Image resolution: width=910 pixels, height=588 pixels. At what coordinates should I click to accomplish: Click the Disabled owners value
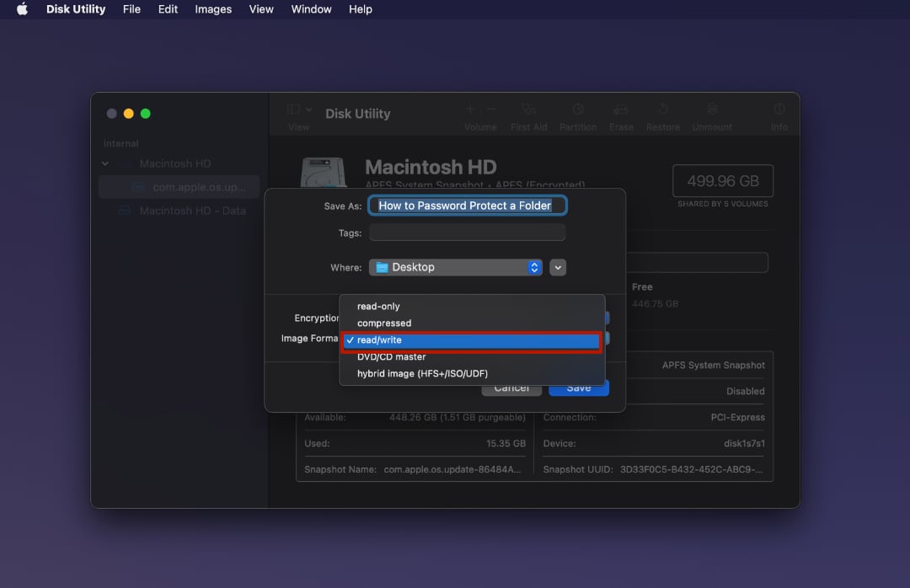[x=745, y=391]
